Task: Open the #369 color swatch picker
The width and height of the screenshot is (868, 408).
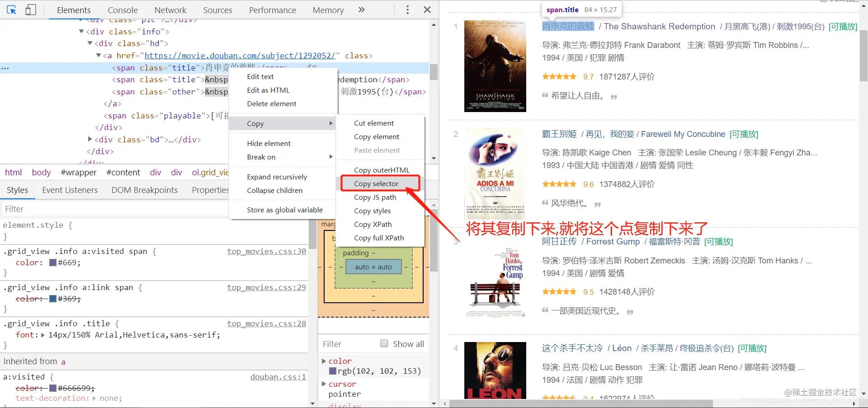Action: (53, 299)
